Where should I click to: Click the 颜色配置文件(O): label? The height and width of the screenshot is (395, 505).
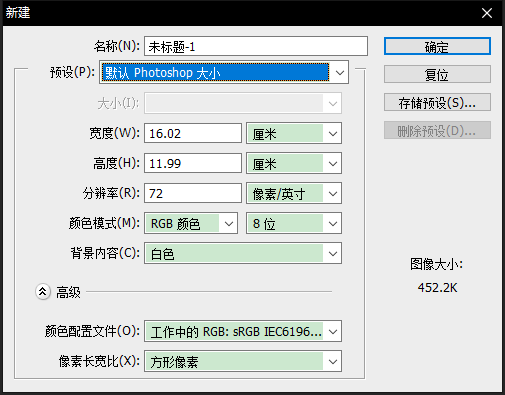tap(92, 331)
